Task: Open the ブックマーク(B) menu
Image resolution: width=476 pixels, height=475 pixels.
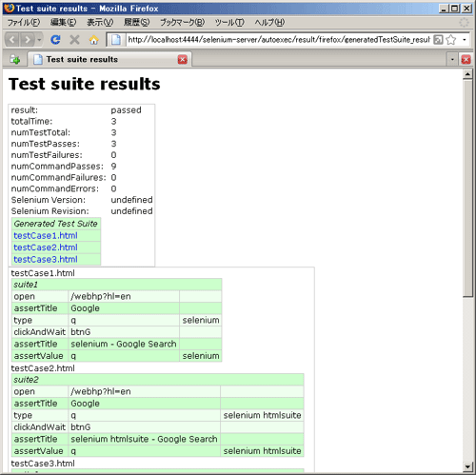Action: coord(182,23)
